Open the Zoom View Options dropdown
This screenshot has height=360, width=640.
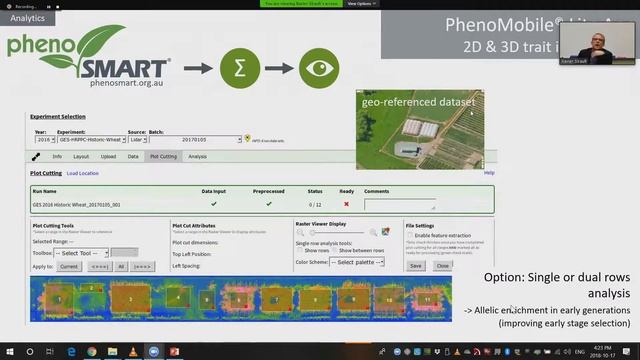click(x=361, y=4)
